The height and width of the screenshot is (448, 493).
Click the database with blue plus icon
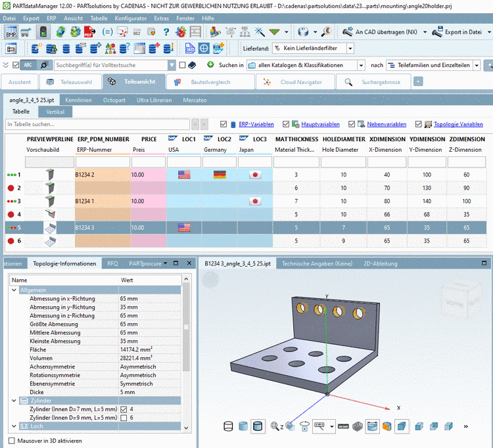click(x=95, y=49)
